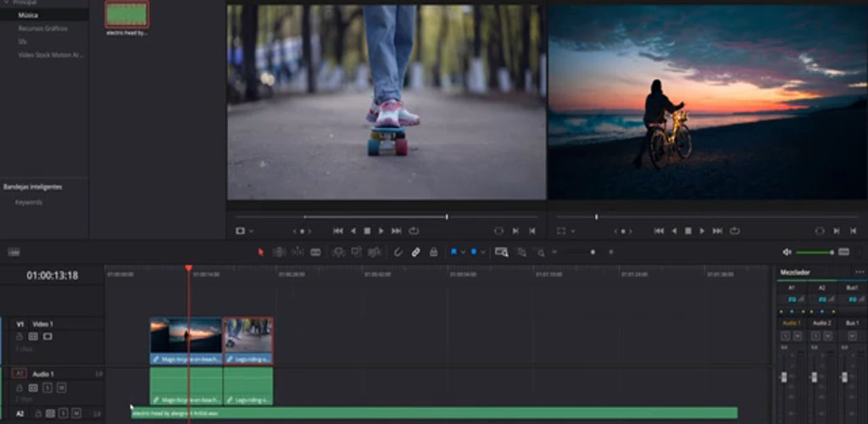Mute the Audio 1 track

[x=61, y=388]
